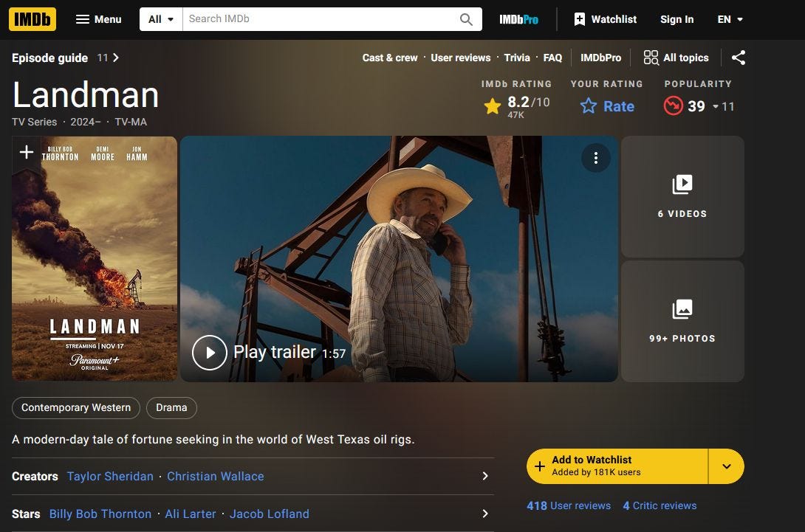Image resolution: width=805 pixels, height=532 pixels.
Task: Open the FAQ link
Action: pyautogui.click(x=552, y=58)
